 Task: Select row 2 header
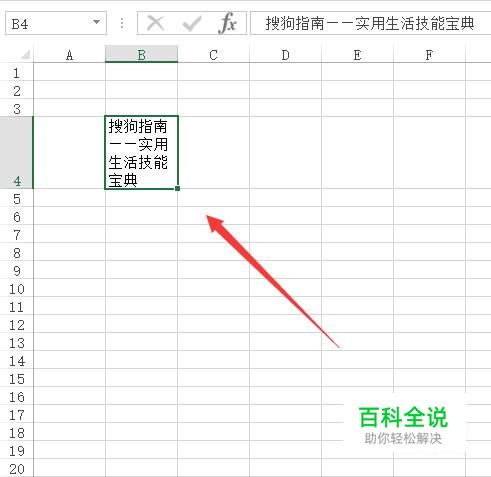pos(17,90)
